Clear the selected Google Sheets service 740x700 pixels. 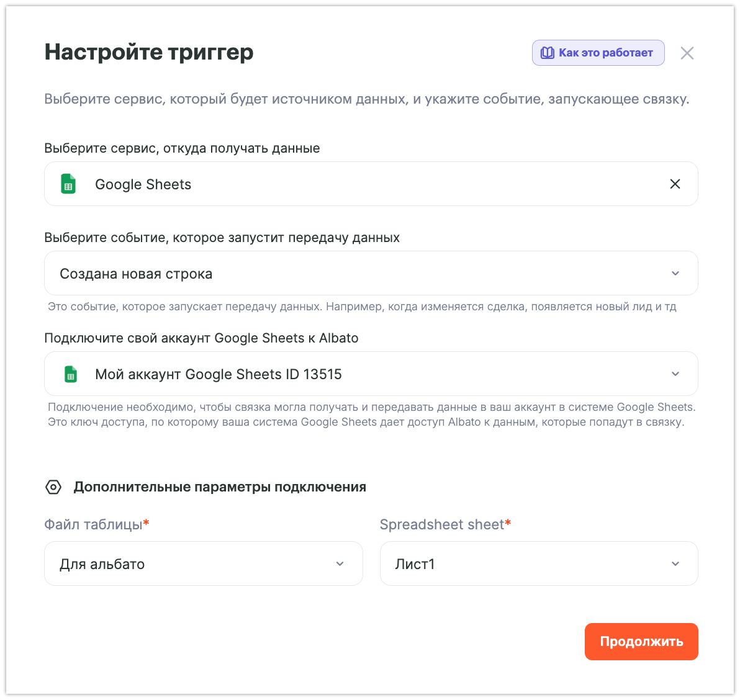[675, 184]
